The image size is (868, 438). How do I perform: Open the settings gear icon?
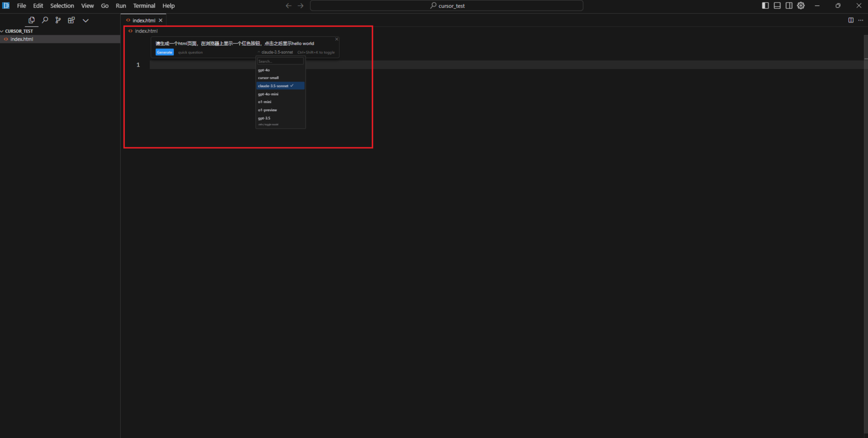pyautogui.click(x=801, y=6)
